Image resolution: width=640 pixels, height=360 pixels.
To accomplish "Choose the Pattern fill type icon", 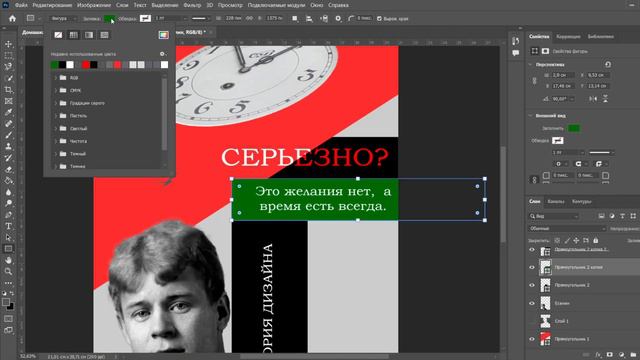I will pos(104,35).
